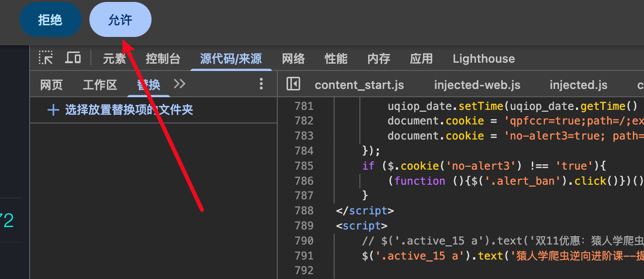Switch to the 内存 panel tab
Viewport: 644px width, 279px height.
379,59
